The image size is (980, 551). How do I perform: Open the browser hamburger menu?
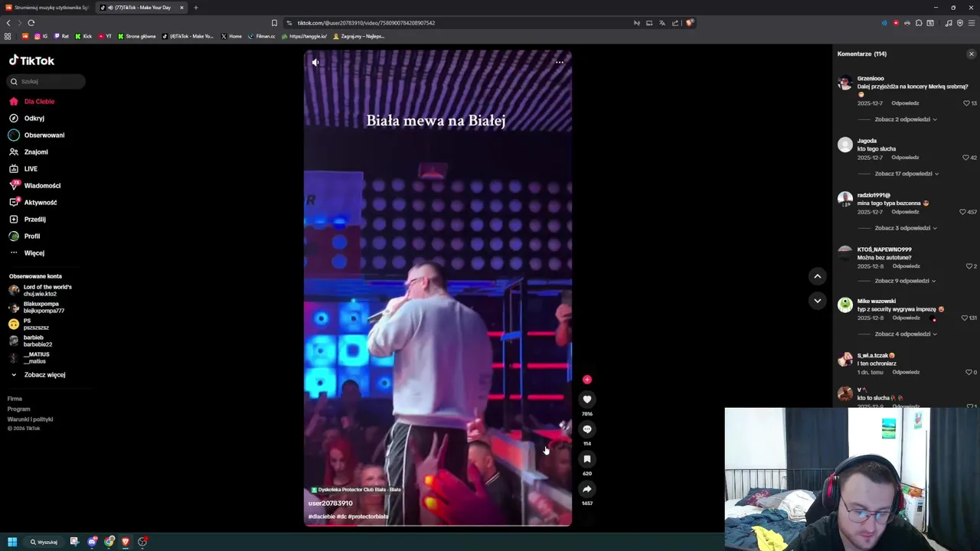972,23
